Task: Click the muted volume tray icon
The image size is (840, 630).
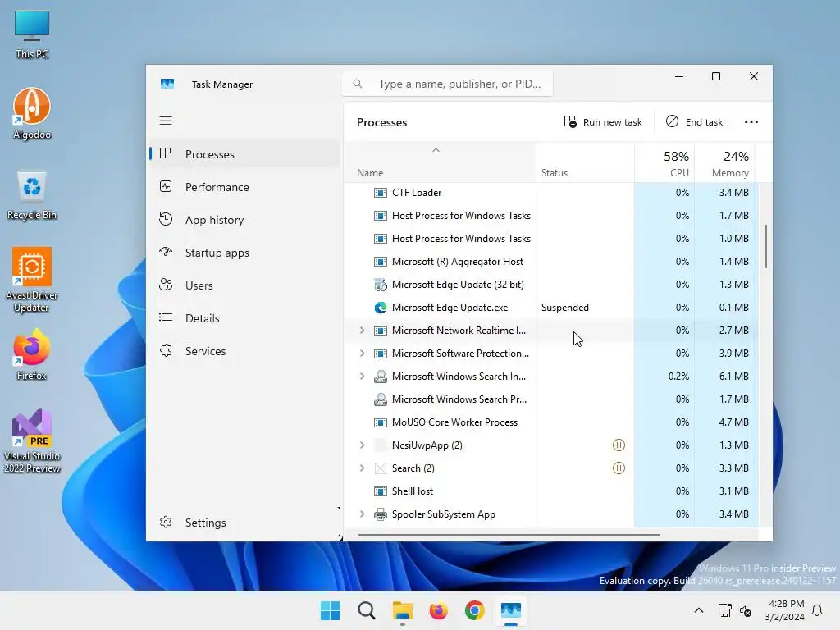Action: coord(745,610)
